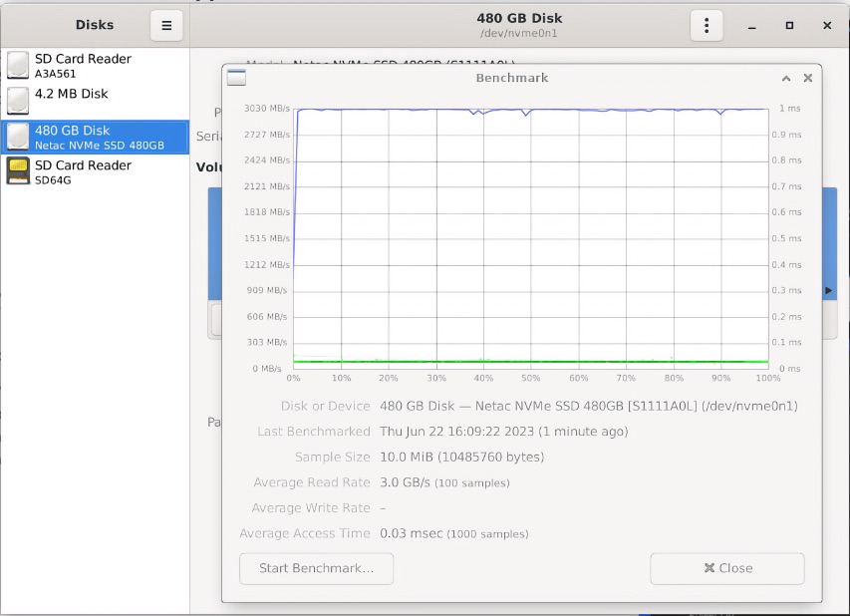Image resolution: width=850 pixels, height=616 pixels.
Task: Select SD Card Reader SD64G drive
Action: [x=95, y=171]
